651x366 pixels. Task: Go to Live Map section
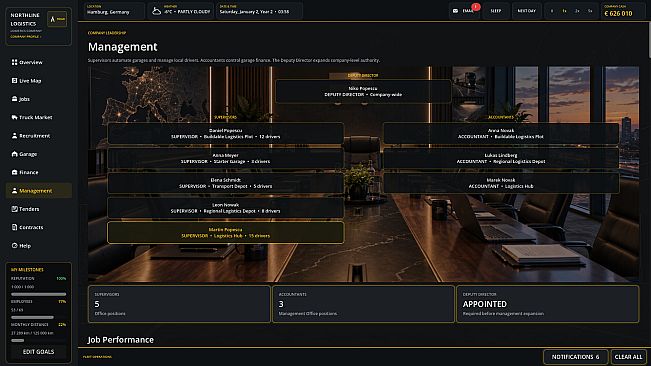coord(39,81)
